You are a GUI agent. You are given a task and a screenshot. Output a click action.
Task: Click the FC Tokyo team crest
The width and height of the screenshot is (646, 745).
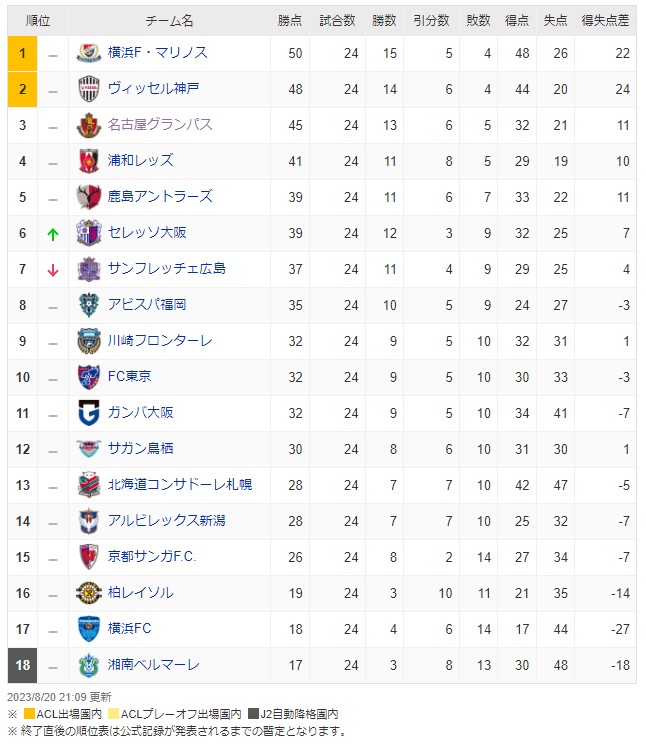pyautogui.click(x=89, y=377)
